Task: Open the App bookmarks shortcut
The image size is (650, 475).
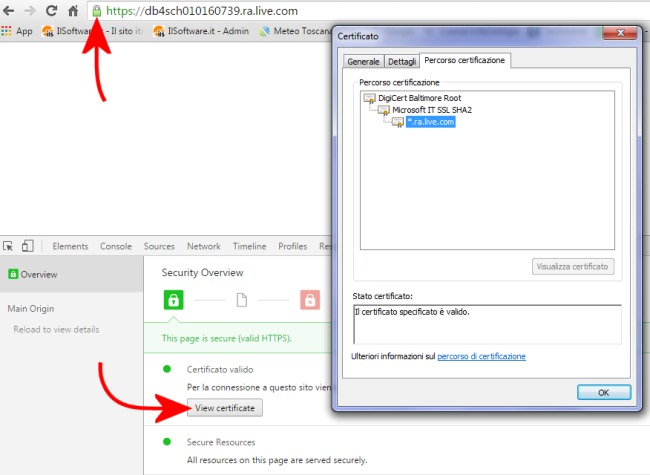Action: (x=17, y=31)
